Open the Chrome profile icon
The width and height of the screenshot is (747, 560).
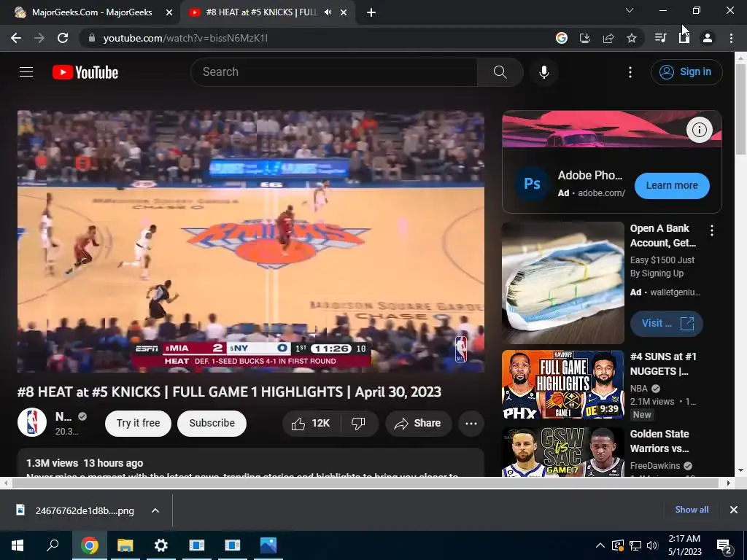pyautogui.click(x=708, y=38)
